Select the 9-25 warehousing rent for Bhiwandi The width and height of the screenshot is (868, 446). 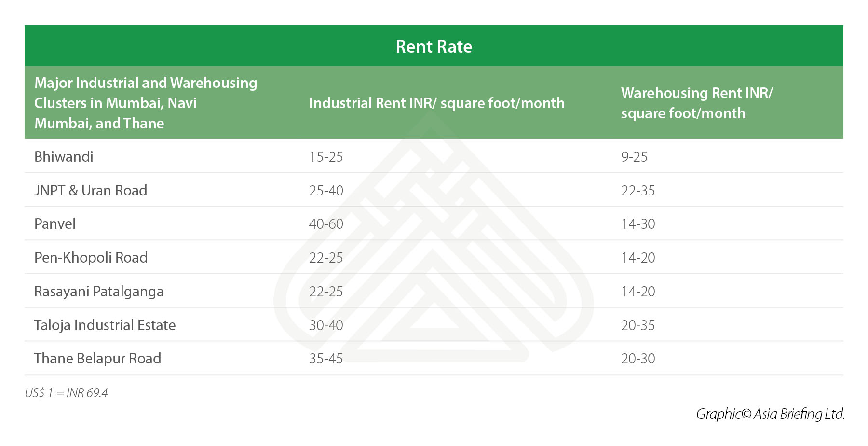[634, 157]
